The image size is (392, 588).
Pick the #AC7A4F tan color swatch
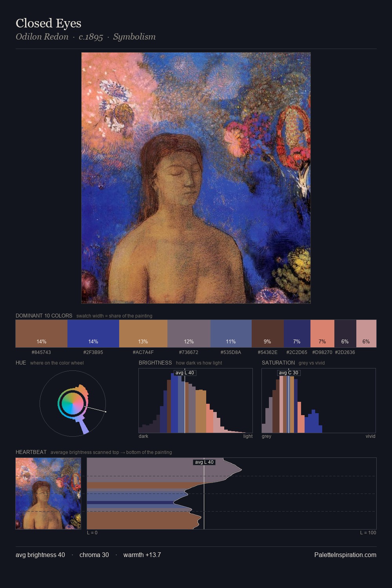pos(143,334)
